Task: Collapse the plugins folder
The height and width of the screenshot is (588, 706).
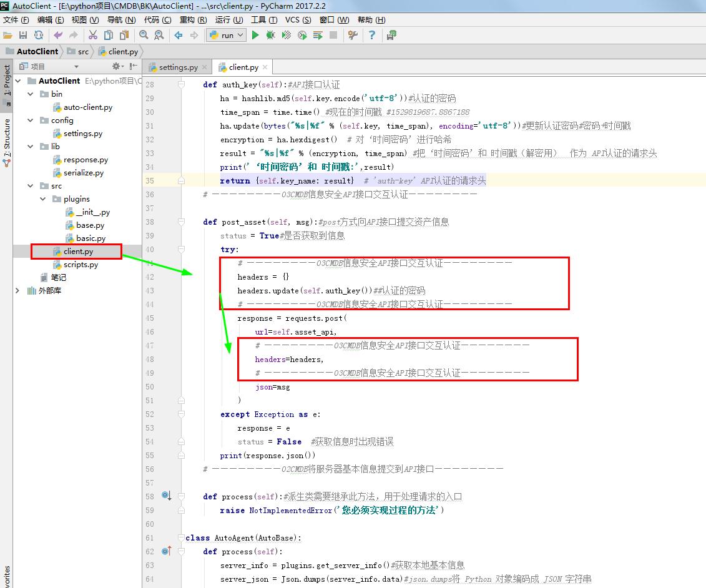Action: tap(43, 199)
